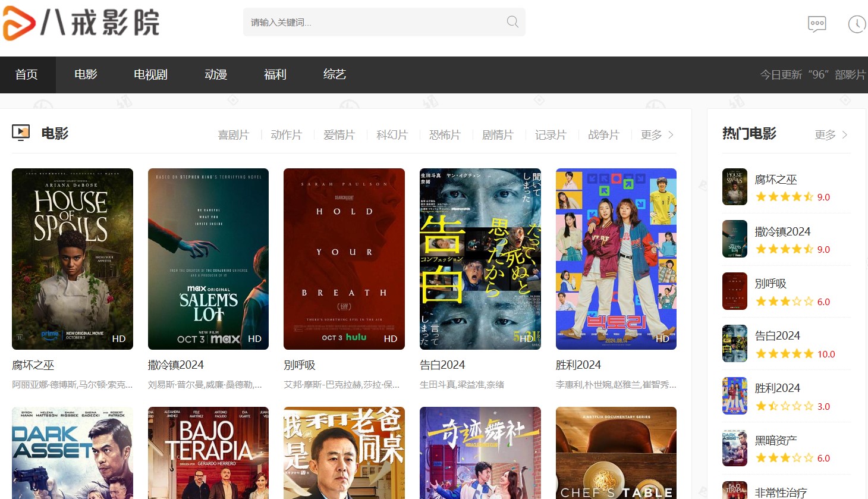Focus the keyword search input field
This screenshot has height=499, width=868.
384,22
